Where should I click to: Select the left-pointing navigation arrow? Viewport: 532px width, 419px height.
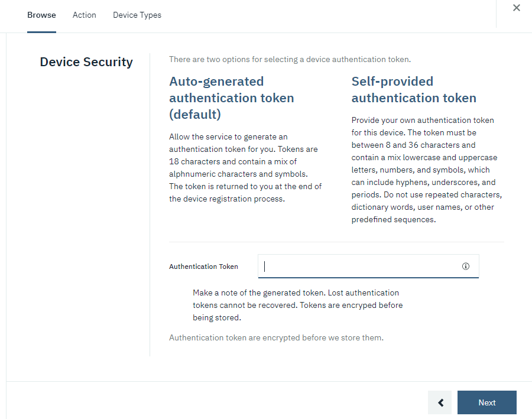click(x=440, y=402)
